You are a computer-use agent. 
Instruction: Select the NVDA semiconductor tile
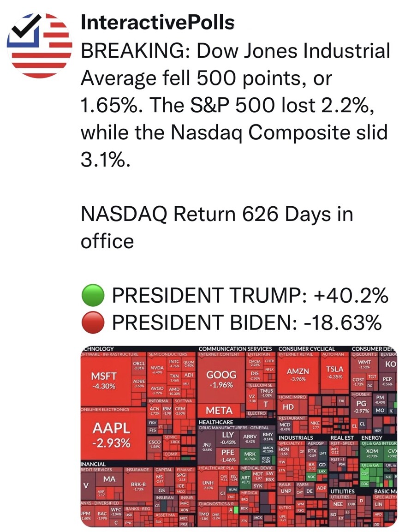point(157,370)
